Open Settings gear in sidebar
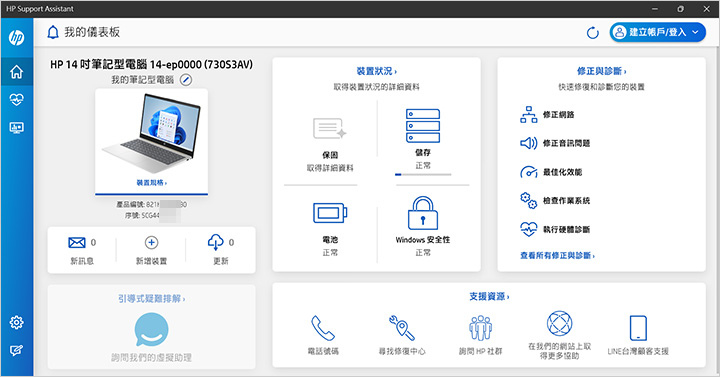The width and height of the screenshot is (720, 377). [17, 322]
